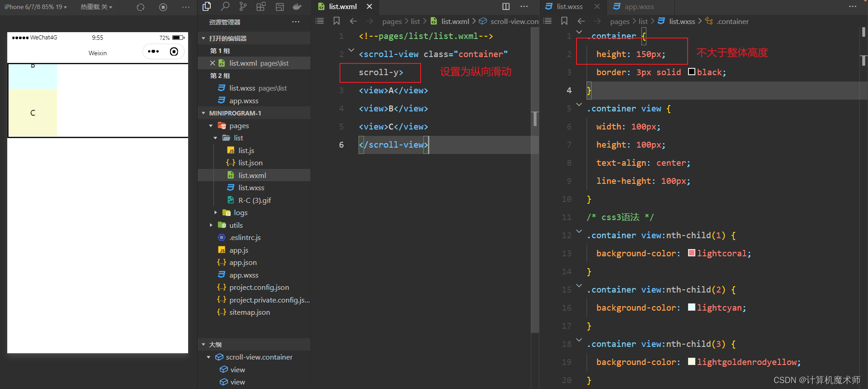Fold the scroll-view tag at line 2
Image resolution: width=868 pixels, height=389 pixels.
click(351, 50)
